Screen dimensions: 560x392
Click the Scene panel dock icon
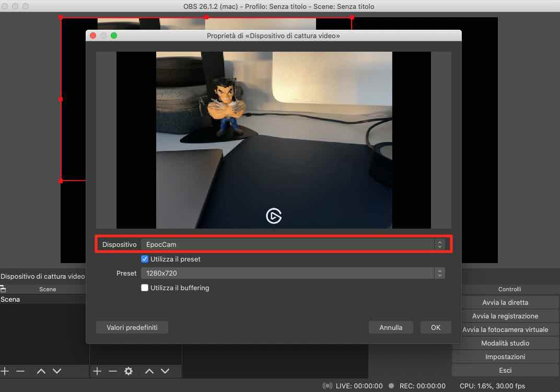point(3,289)
